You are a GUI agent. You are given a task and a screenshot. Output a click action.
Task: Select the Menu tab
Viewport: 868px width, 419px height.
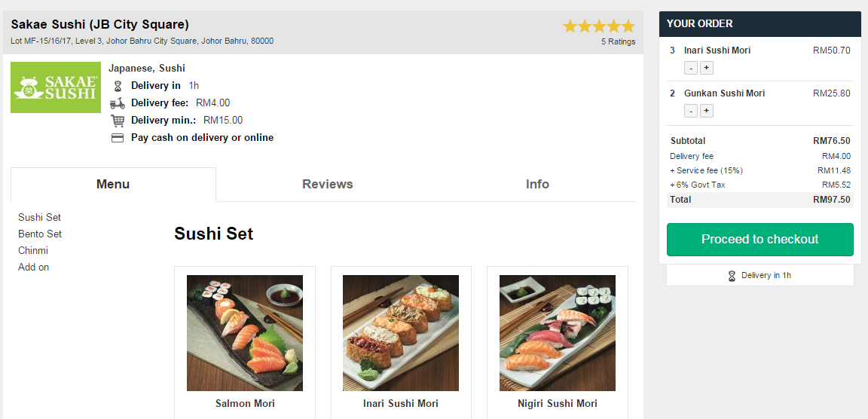[113, 185]
